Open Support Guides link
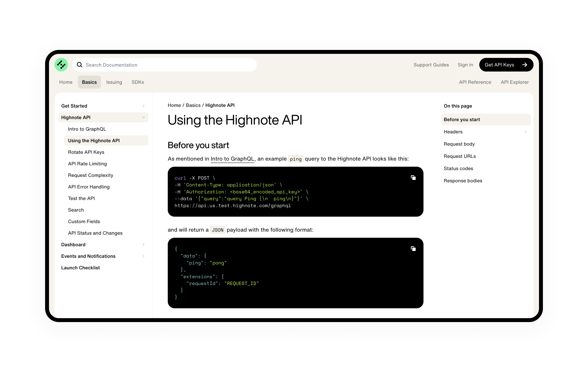Screen dimensions: 588x372 [x=431, y=65]
